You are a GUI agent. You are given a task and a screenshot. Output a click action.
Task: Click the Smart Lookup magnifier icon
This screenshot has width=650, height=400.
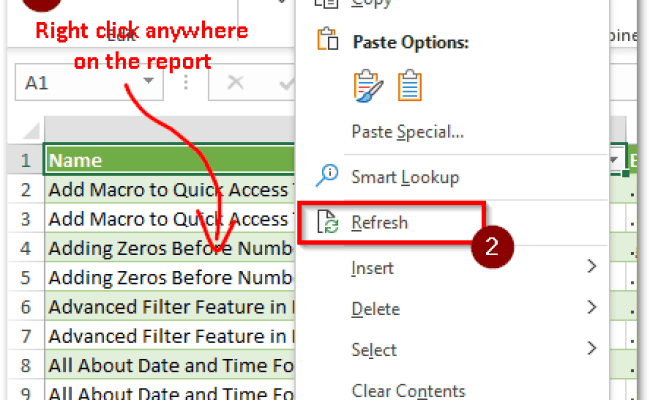[x=327, y=176]
